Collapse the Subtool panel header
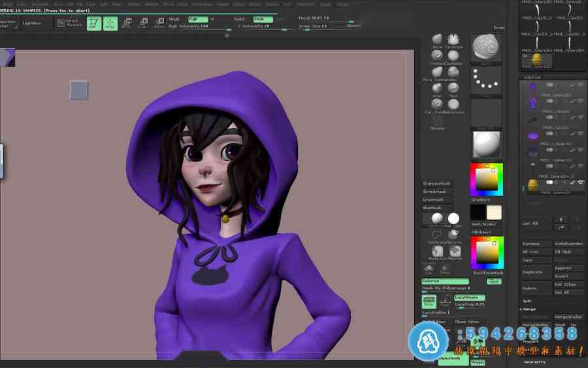This screenshot has height=368, width=588. click(x=532, y=77)
